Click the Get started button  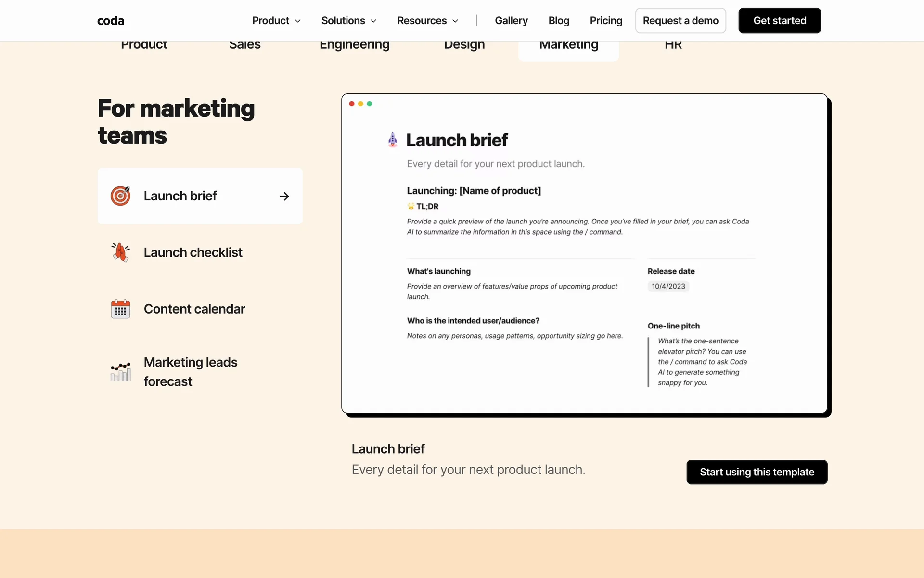click(779, 21)
